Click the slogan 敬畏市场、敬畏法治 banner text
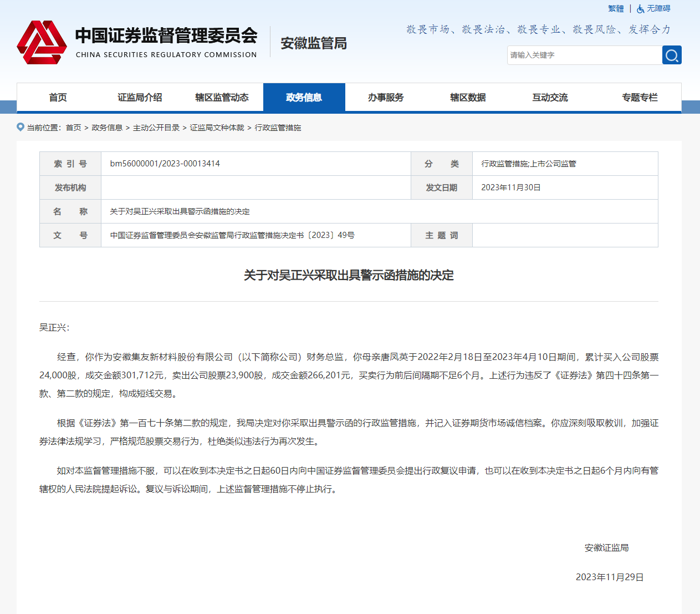 pyautogui.click(x=539, y=29)
